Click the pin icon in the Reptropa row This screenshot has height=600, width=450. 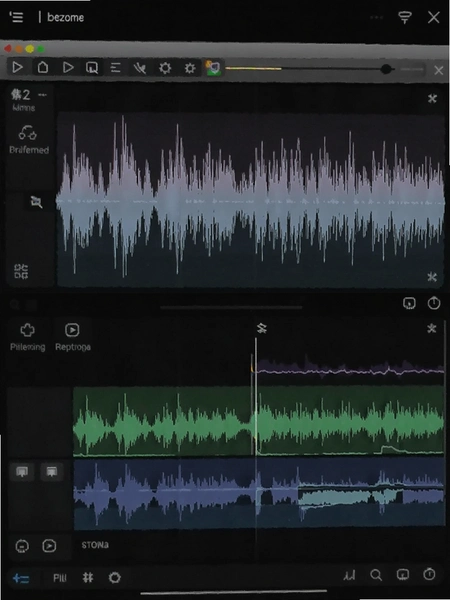click(432, 328)
